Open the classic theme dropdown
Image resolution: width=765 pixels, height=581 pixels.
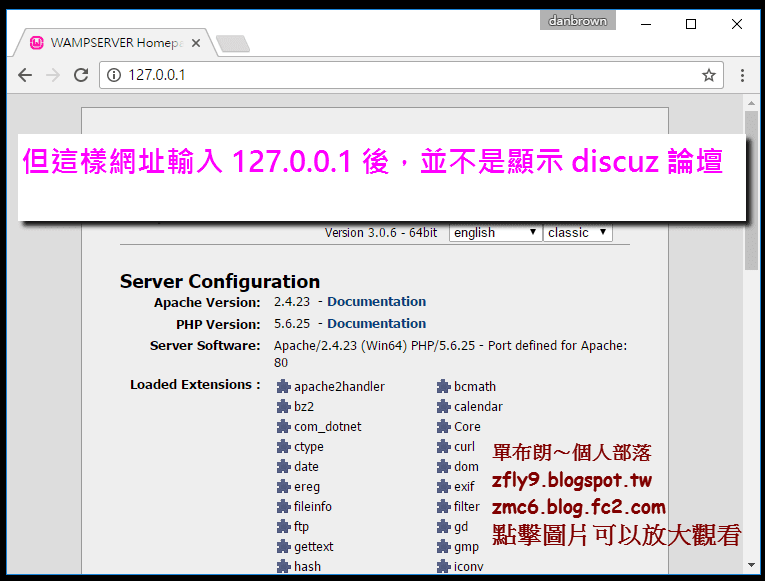coord(578,233)
